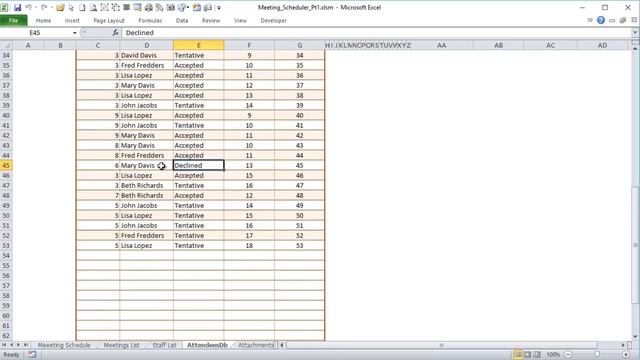Click the Save icon in quick access toolbar
This screenshot has height=360, width=640.
tap(17, 8)
